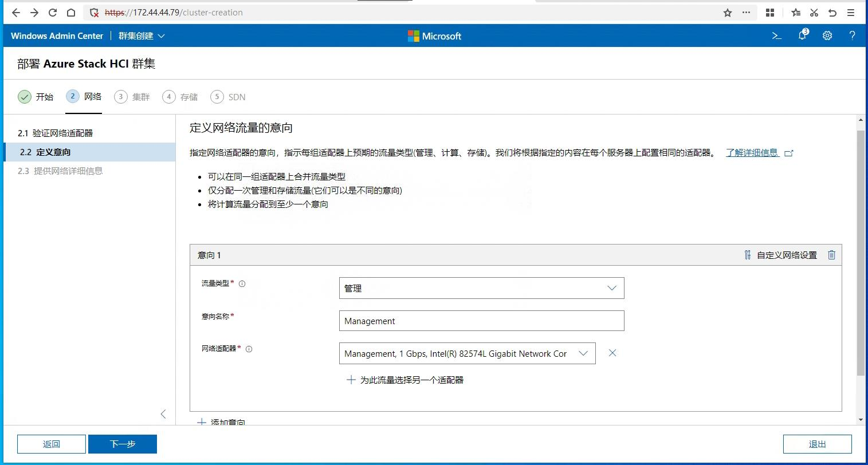Click the Windows Admin Center title
This screenshot has width=868, height=465.
[x=57, y=36]
